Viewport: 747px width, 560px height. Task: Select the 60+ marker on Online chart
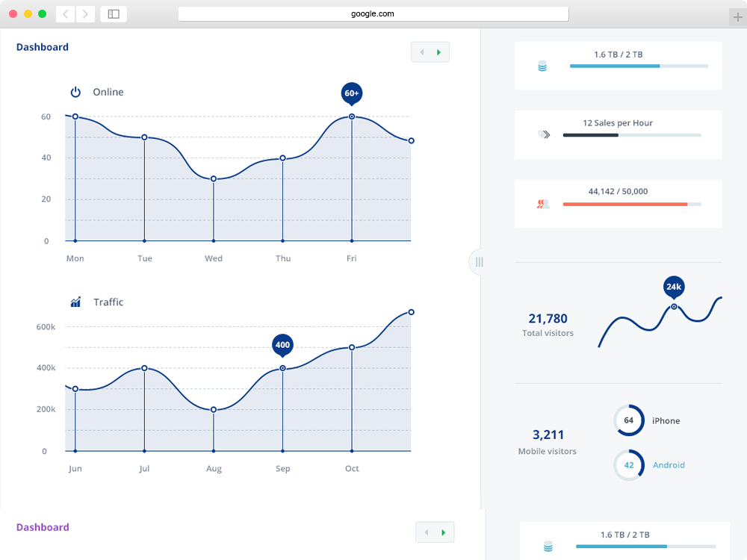click(351, 93)
